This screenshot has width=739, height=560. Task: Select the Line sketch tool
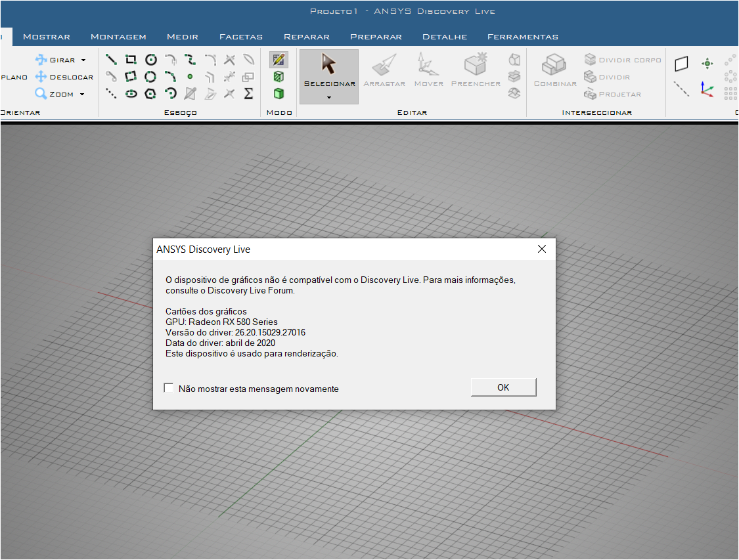111,59
